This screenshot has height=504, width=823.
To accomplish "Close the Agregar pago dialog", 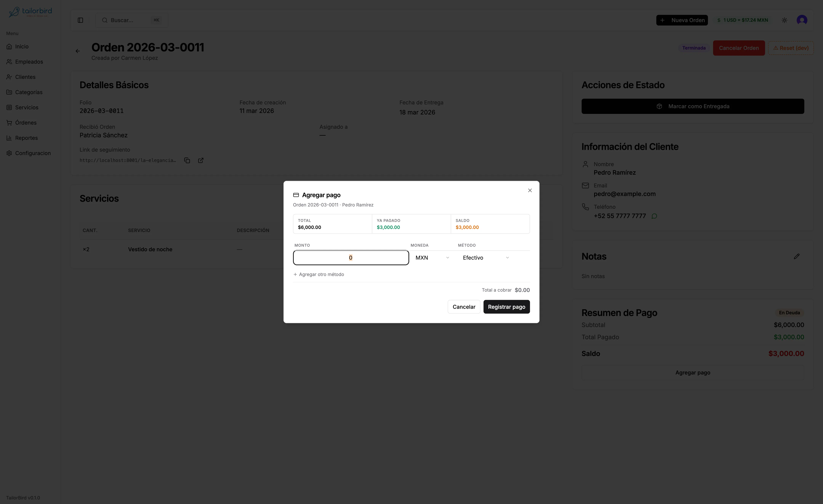I will pyautogui.click(x=530, y=190).
